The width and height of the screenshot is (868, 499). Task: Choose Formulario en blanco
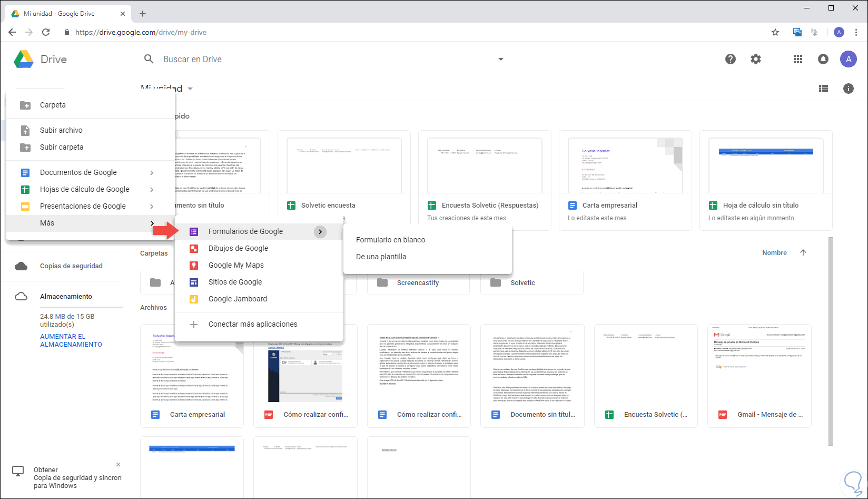428,240
